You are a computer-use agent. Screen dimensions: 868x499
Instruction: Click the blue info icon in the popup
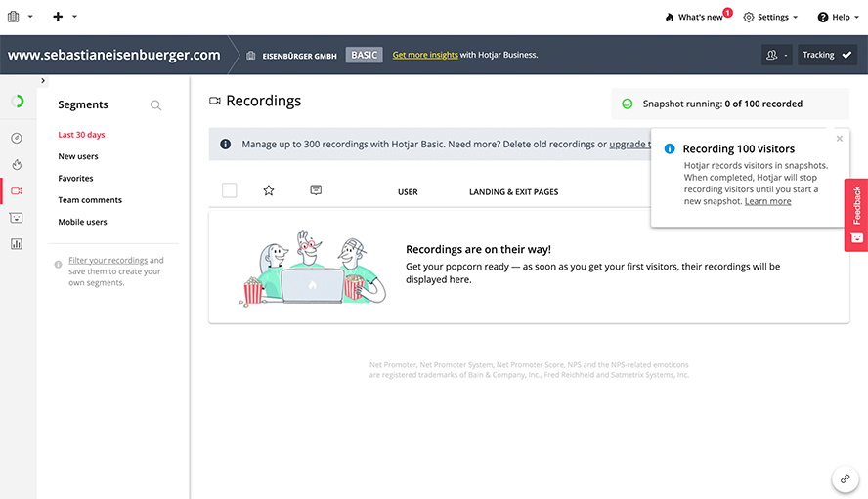(670, 148)
